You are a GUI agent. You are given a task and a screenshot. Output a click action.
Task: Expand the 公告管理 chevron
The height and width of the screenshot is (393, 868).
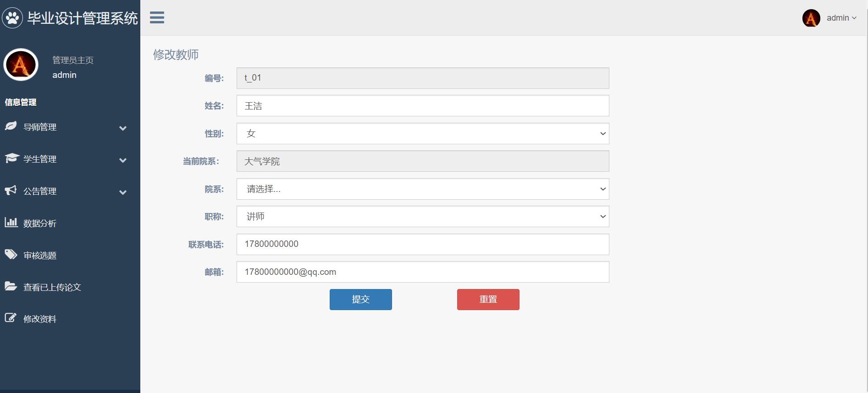coord(123,192)
